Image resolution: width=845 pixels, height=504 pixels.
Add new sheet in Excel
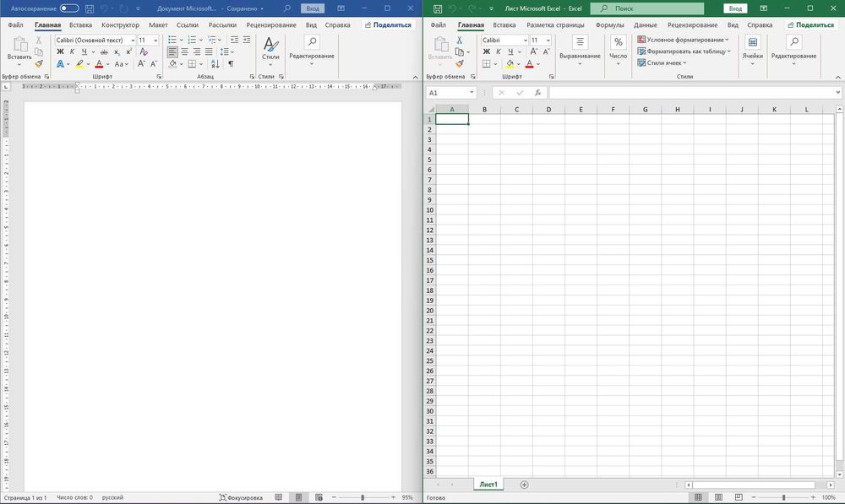[524, 485]
